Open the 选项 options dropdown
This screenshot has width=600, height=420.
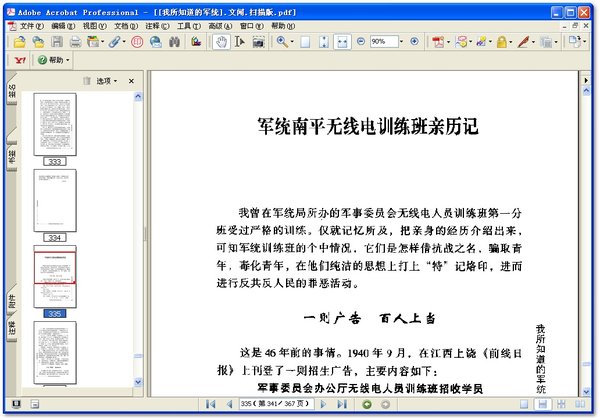click(106, 81)
